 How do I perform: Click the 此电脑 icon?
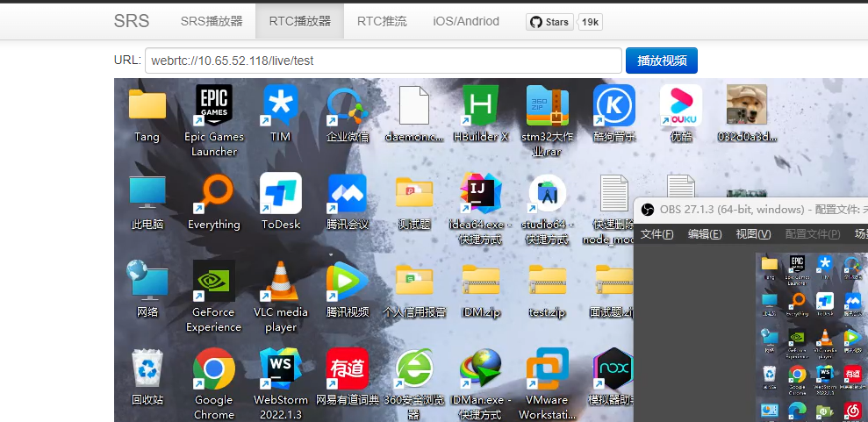pos(147,192)
